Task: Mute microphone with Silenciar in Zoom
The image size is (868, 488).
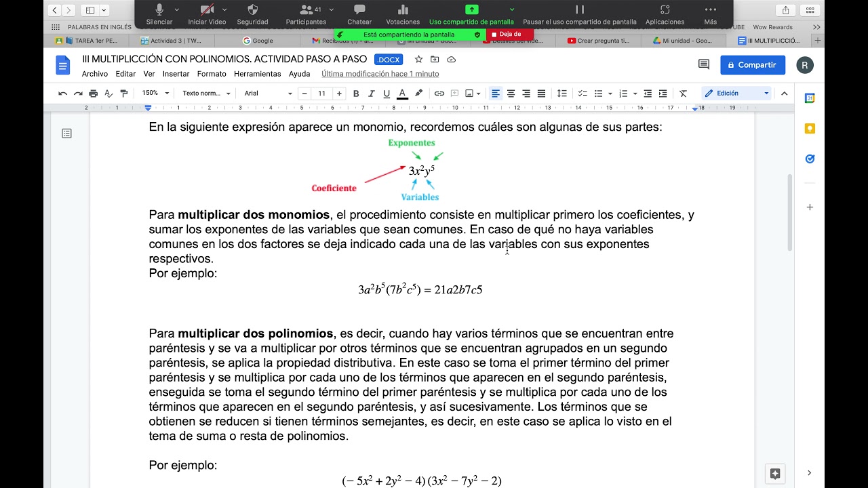Action: [x=159, y=14]
